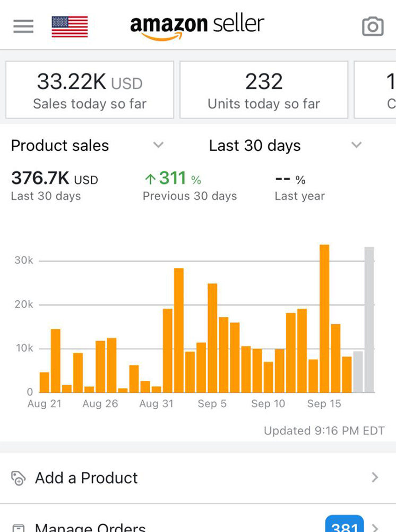396x532 pixels.
Task: Tap the tallest orange bar near Sep 15
Action: click(x=324, y=319)
